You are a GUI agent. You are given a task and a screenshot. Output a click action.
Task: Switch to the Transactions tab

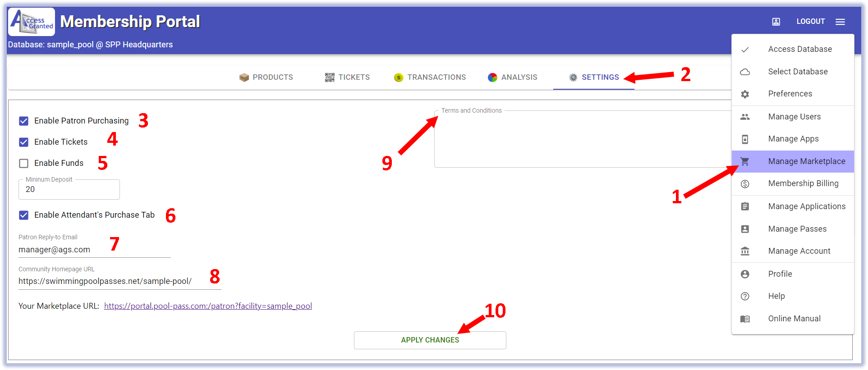430,78
